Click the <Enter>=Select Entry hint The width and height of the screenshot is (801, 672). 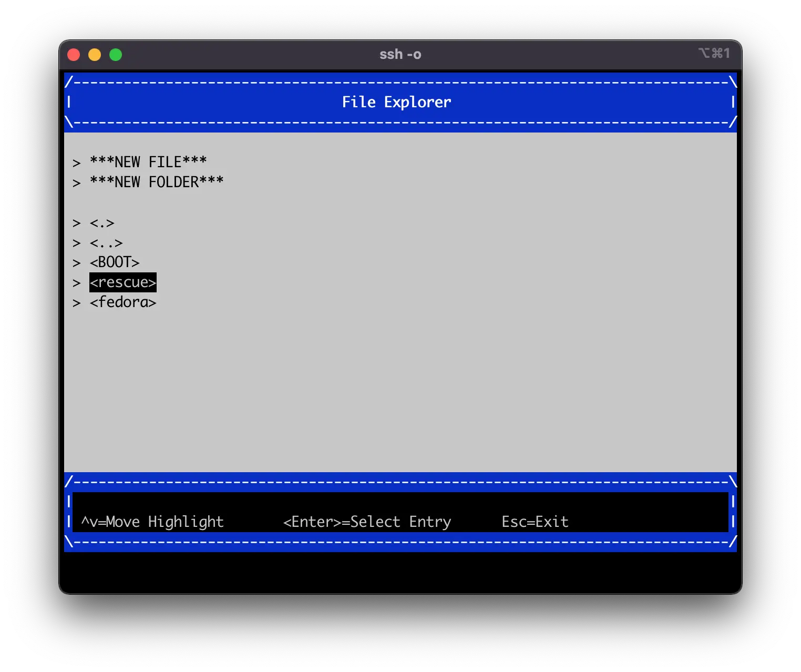coord(367,522)
